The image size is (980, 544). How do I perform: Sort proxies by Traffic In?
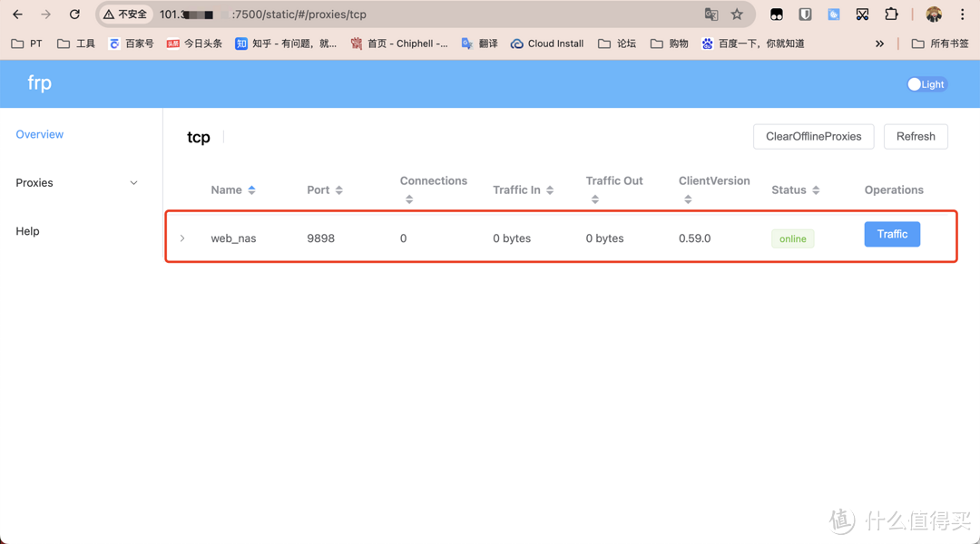pyautogui.click(x=551, y=189)
